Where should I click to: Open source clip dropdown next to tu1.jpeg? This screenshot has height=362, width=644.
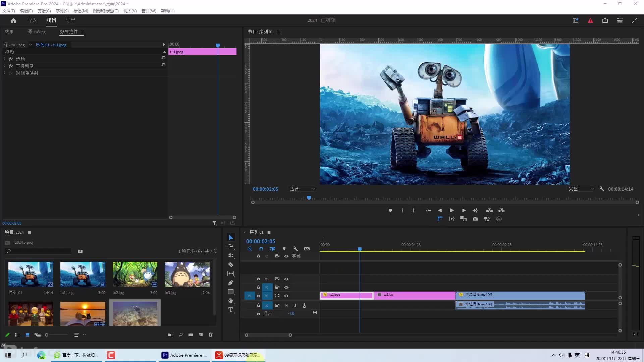(x=31, y=45)
